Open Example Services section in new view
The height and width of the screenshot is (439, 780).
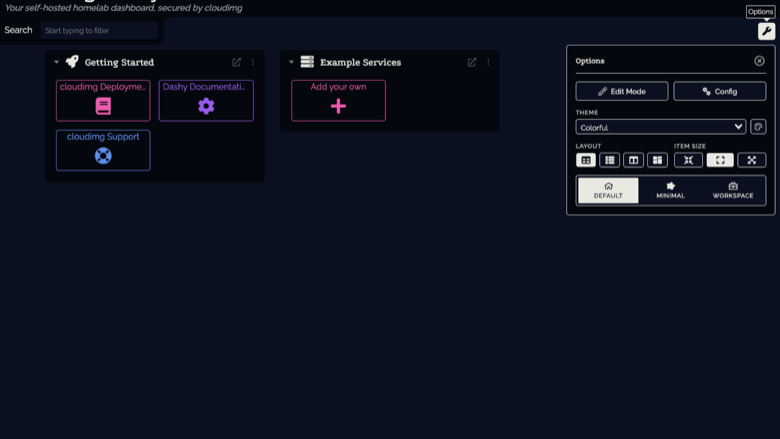click(x=472, y=62)
